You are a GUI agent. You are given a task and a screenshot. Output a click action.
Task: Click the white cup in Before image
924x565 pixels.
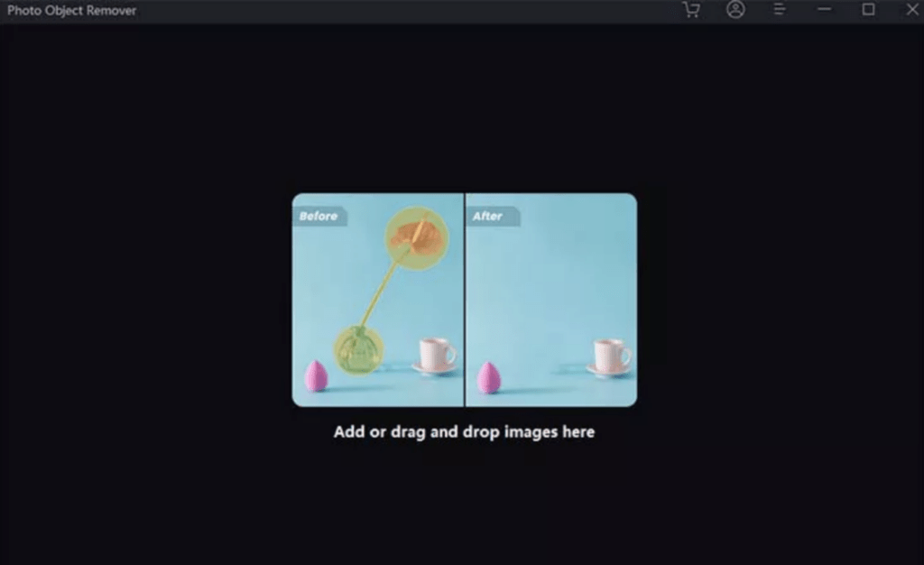tap(437, 355)
